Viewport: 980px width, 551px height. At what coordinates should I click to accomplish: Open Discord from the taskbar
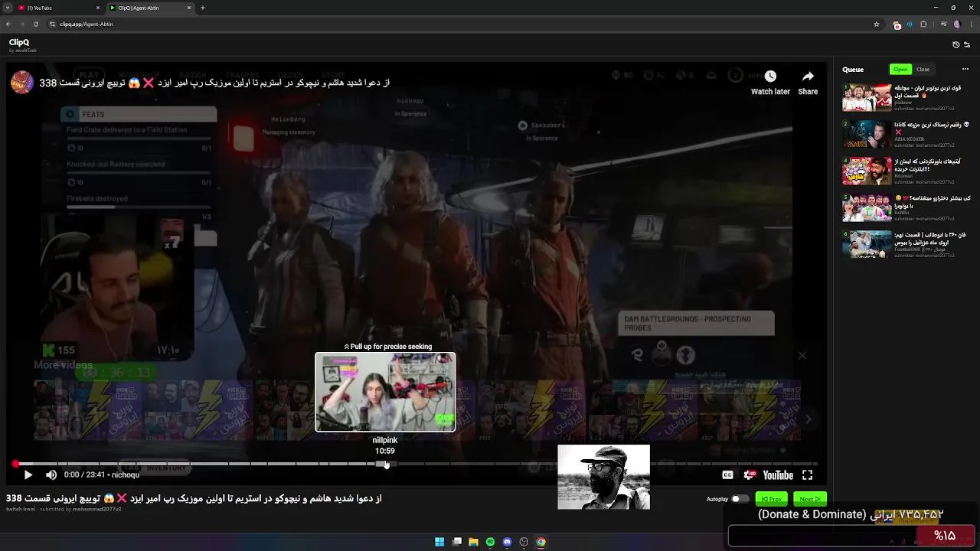(x=507, y=542)
